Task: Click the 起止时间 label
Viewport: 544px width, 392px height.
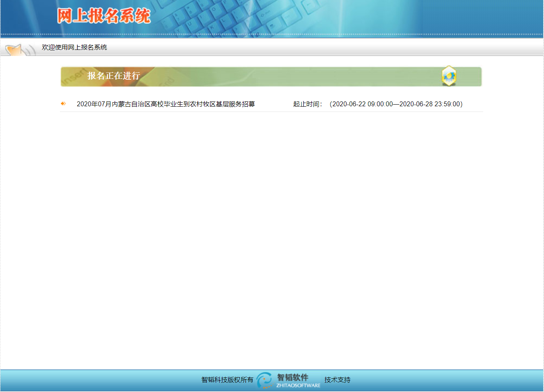Action: pyautogui.click(x=307, y=104)
